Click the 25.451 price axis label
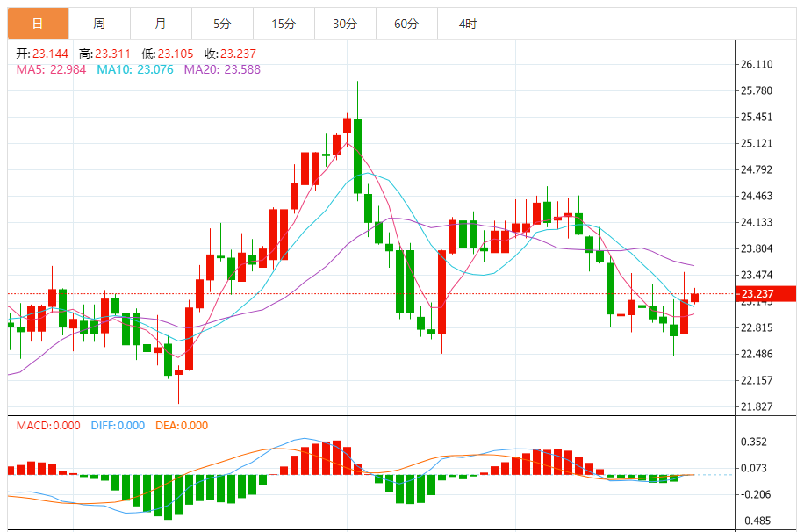The image size is (804, 532). click(x=757, y=117)
